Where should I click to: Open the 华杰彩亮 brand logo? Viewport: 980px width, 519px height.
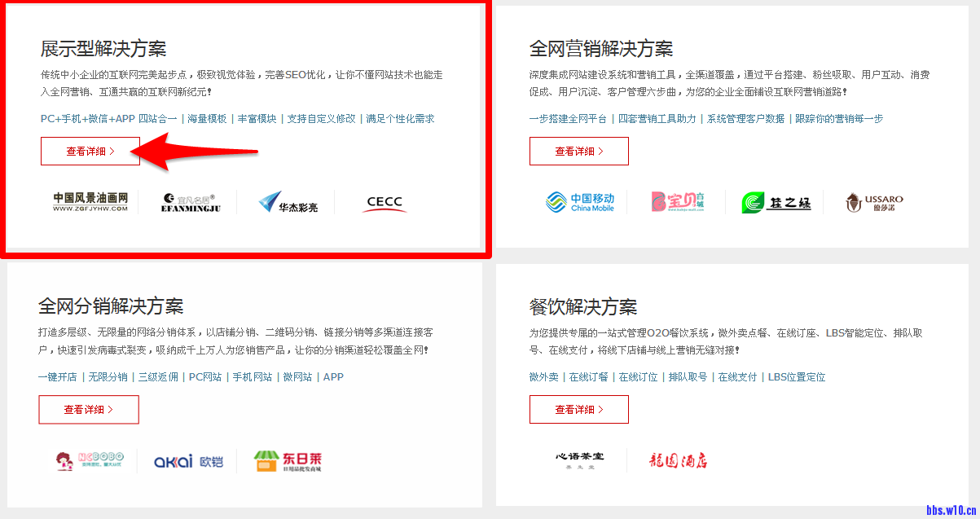tap(288, 202)
